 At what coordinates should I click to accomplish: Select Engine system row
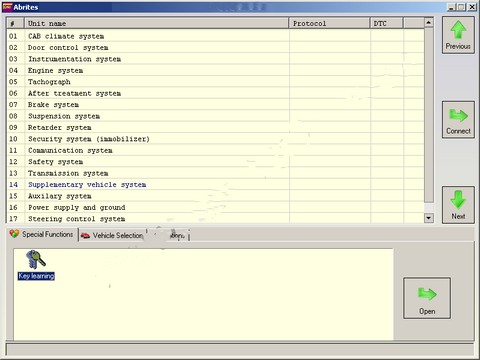tap(215, 70)
